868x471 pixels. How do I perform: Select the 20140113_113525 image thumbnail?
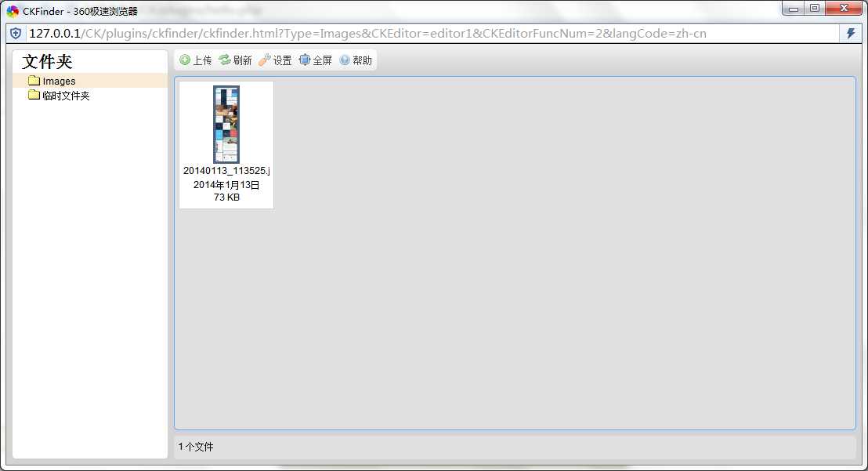[x=226, y=124]
